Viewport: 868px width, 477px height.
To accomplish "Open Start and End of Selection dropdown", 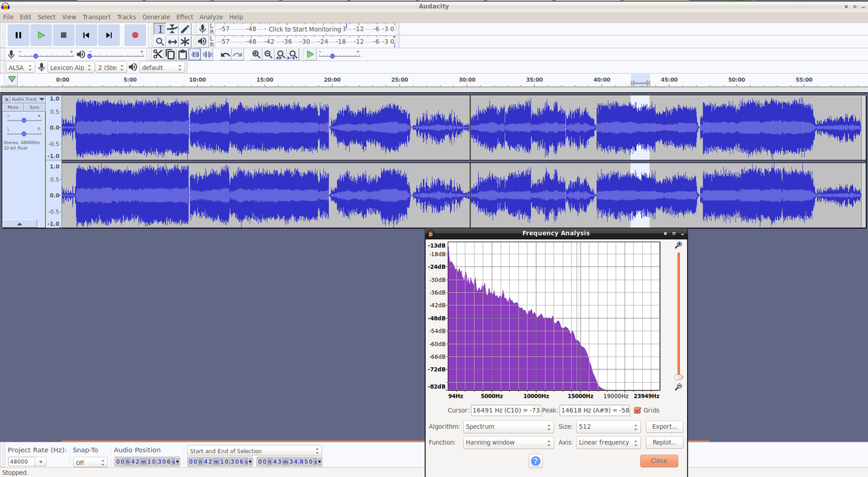I will coord(254,451).
